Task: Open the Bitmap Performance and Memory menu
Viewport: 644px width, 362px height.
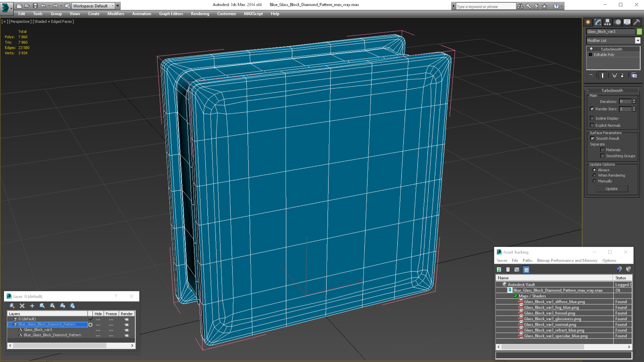Action: click(x=567, y=261)
